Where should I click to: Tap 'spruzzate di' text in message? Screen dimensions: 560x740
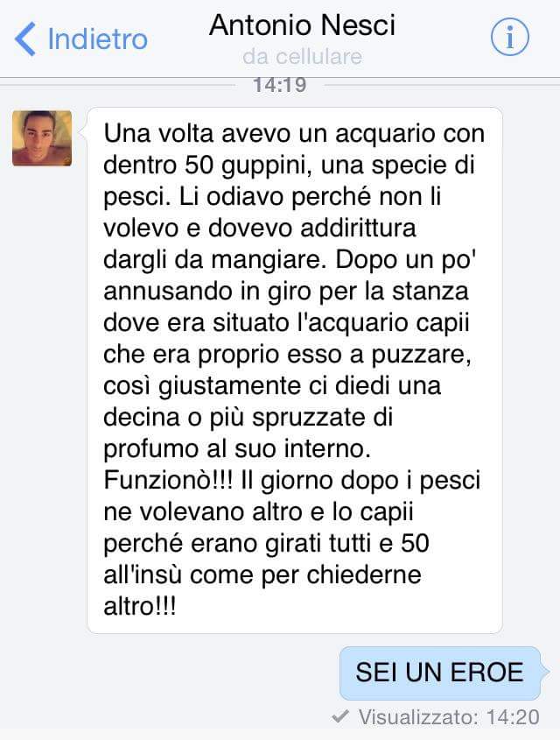(x=322, y=418)
